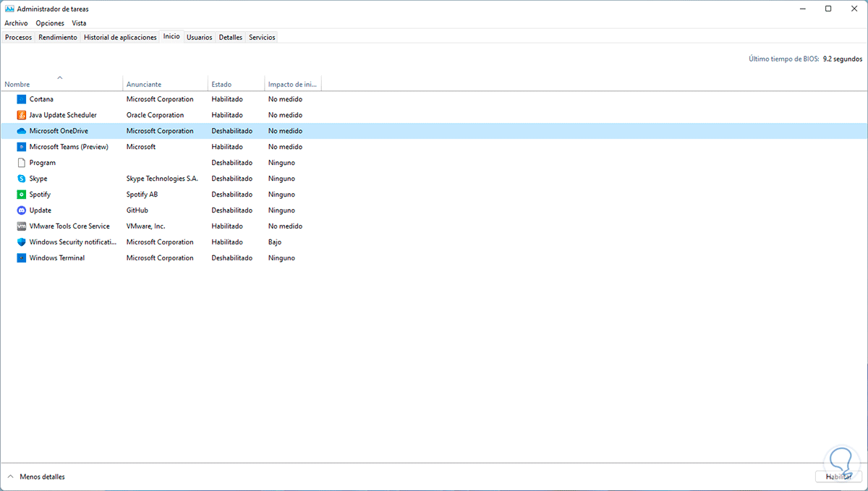Switch to the Detalles tab

tap(231, 37)
